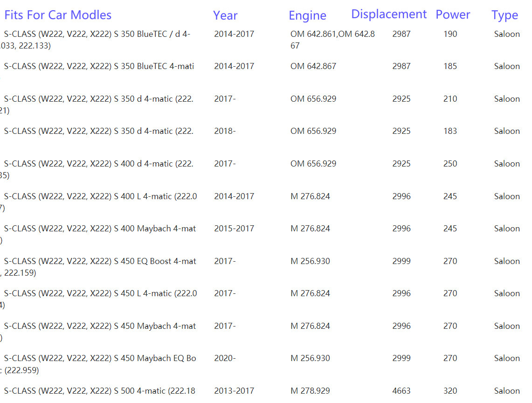Click the Power column header
Viewport: 532px width, 403px height.
453,14
